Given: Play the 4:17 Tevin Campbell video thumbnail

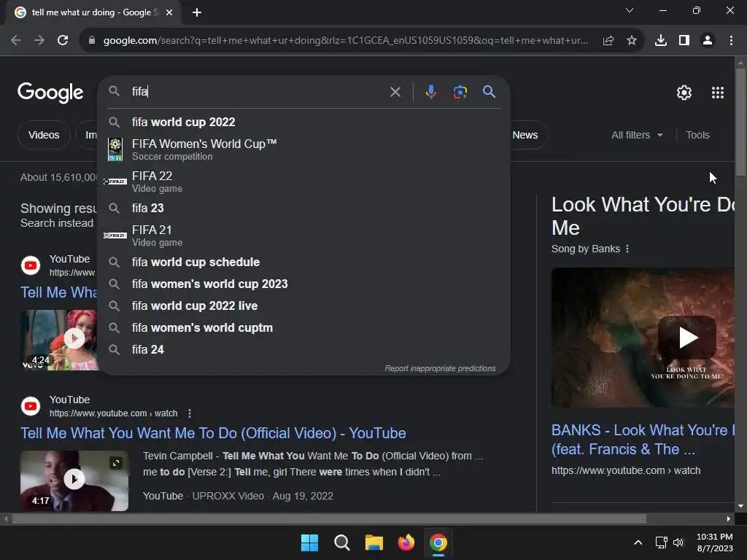Looking at the screenshot, I should (74, 481).
